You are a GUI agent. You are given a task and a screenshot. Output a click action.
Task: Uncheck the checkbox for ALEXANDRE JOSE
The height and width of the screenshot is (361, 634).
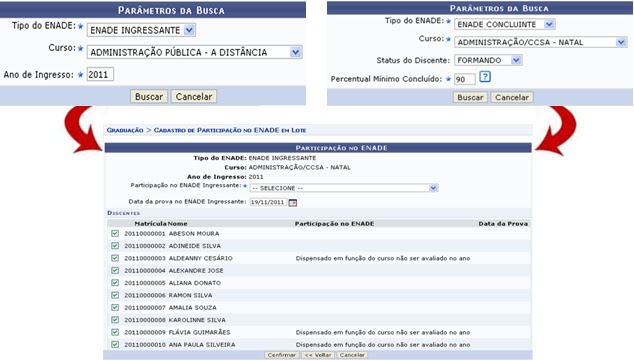point(115,270)
